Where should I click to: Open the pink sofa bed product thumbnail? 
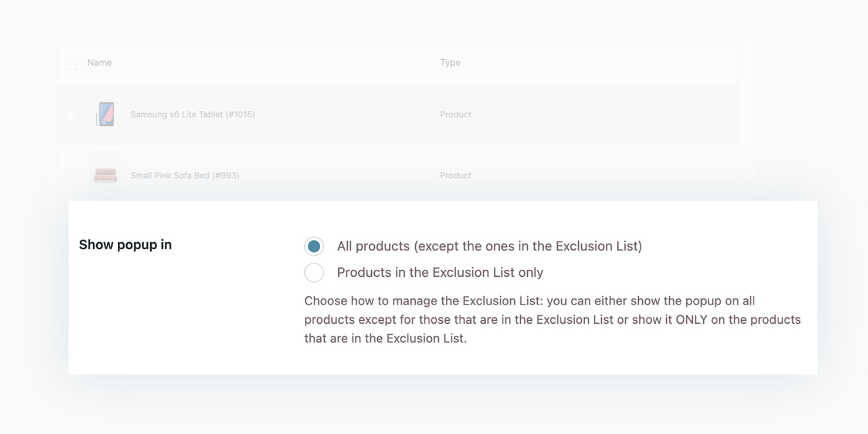(106, 175)
